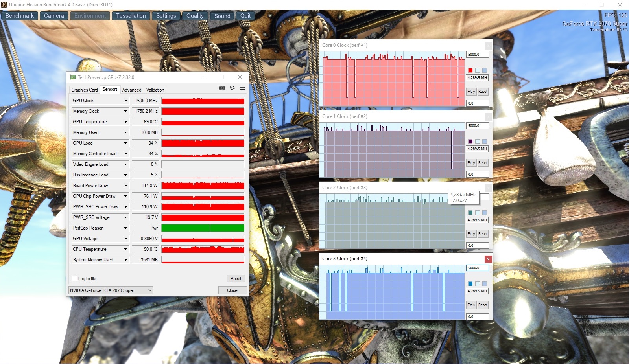The width and height of the screenshot is (629, 364).
Task: Open the Memory Clock sensor dropdown
Action: pyautogui.click(x=125, y=111)
